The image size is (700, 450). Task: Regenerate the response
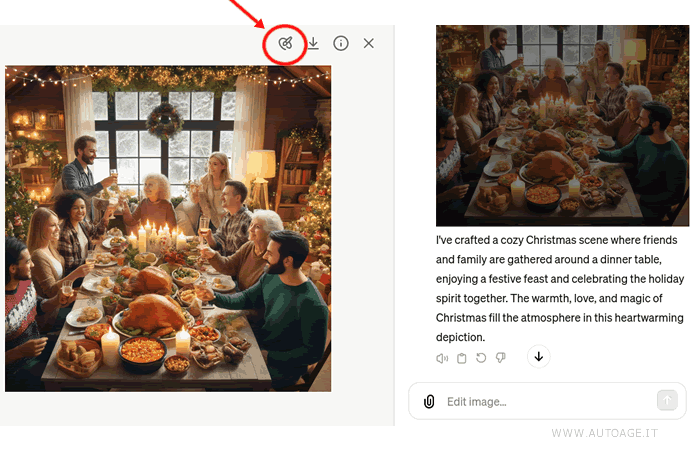tap(481, 358)
